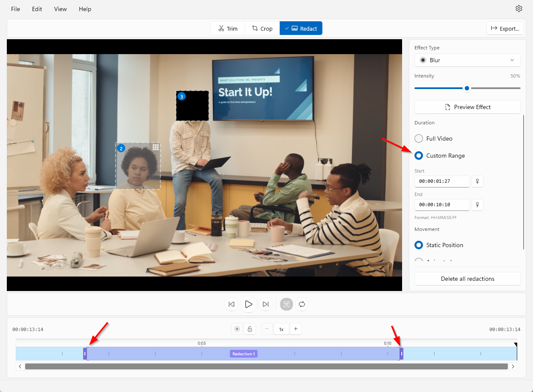Select the Full Video duration option
Image resolution: width=533 pixels, height=392 pixels.
[419, 138]
